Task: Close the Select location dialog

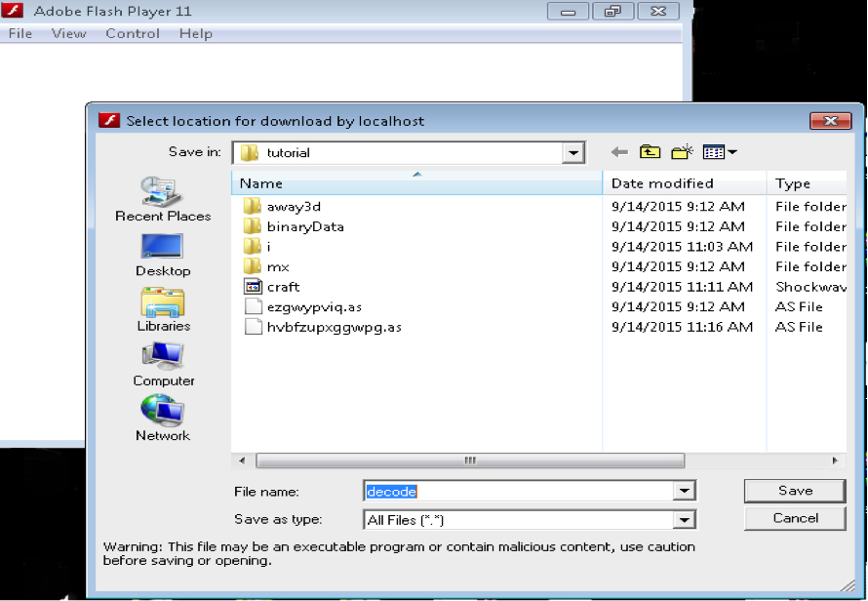Action: [830, 121]
